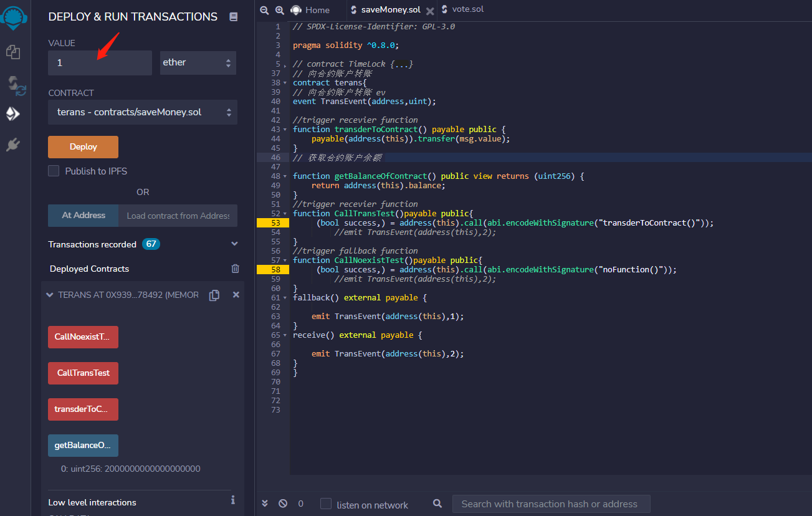Viewport: 812px width, 516px height.
Task: Enable the Publish to IPFS checkbox
Action: 54,171
